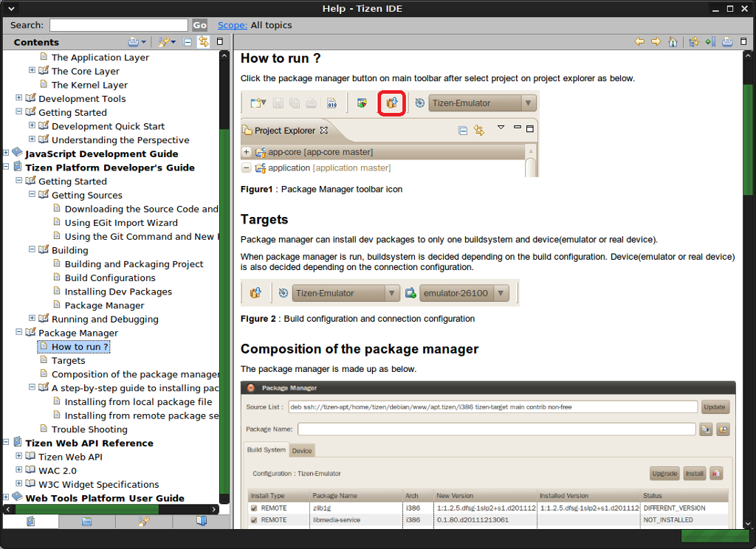Image resolution: width=756 pixels, height=549 pixels.
Task: Switch to the Search Results tab
Action: 144,522
